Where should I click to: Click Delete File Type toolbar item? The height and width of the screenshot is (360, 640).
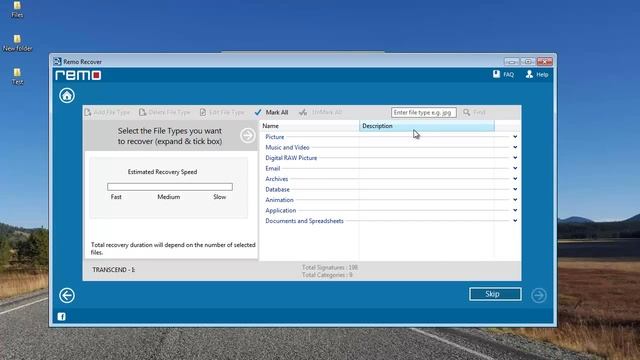(x=164, y=112)
